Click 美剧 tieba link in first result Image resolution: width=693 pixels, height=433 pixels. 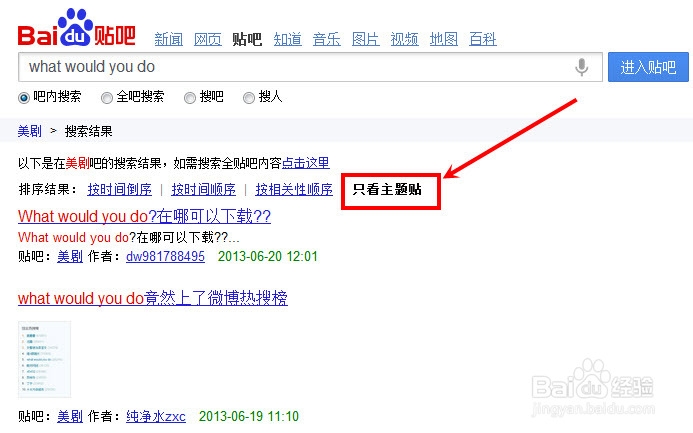pyautogui.click(x=70, y=257)
